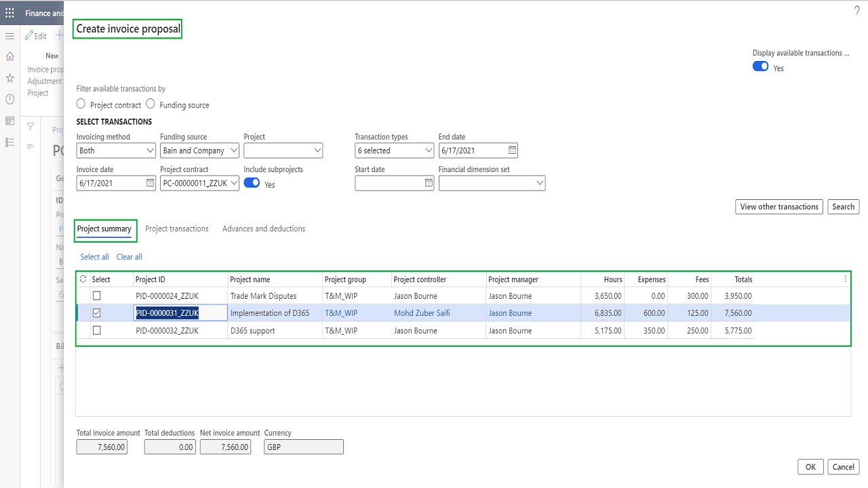
Task: Expand the Invoicing method dropdown
Action: point(151,150)
